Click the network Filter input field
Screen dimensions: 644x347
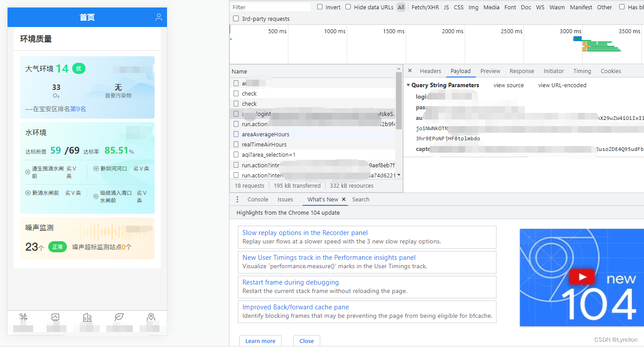click(271, 7)
